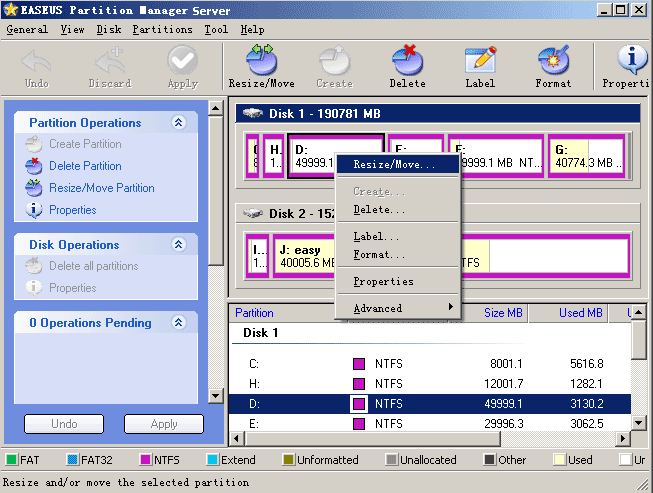
Task: Click the FAT green swatch in legend
Action: click(x=11, y=460)
